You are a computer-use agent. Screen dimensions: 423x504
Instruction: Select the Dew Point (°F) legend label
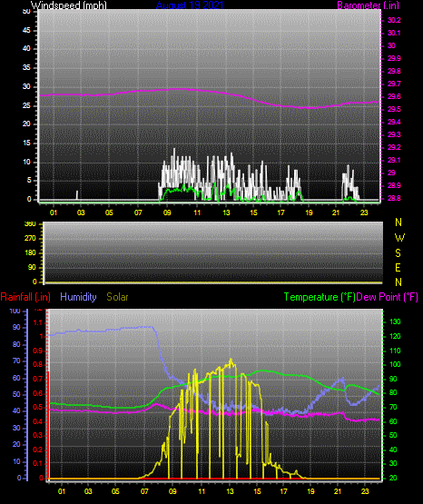(388, 297)
